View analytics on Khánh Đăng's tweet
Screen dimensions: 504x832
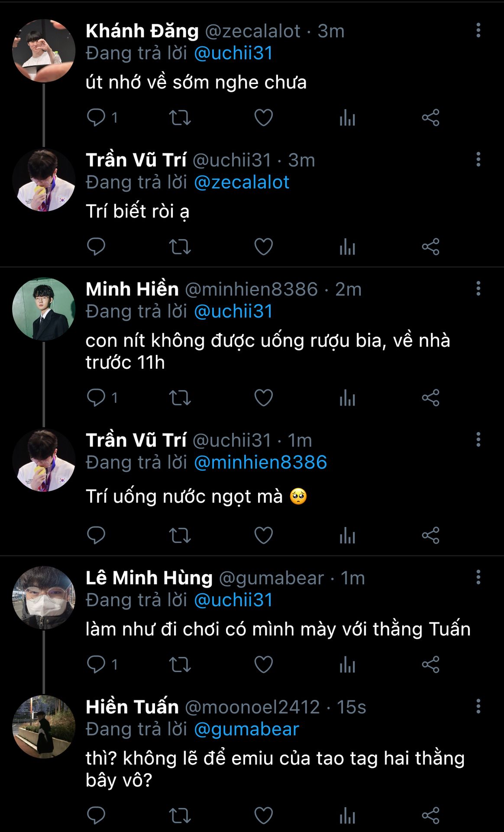tap(347, 117)
